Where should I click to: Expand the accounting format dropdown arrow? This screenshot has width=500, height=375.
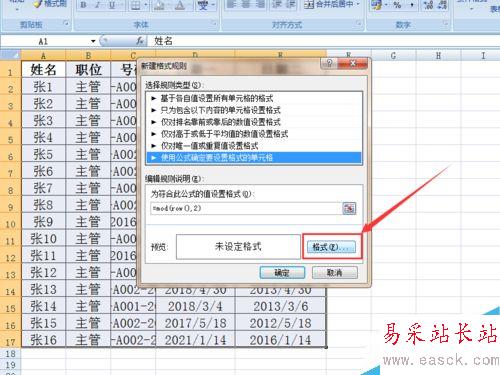(x=386, y=5)
